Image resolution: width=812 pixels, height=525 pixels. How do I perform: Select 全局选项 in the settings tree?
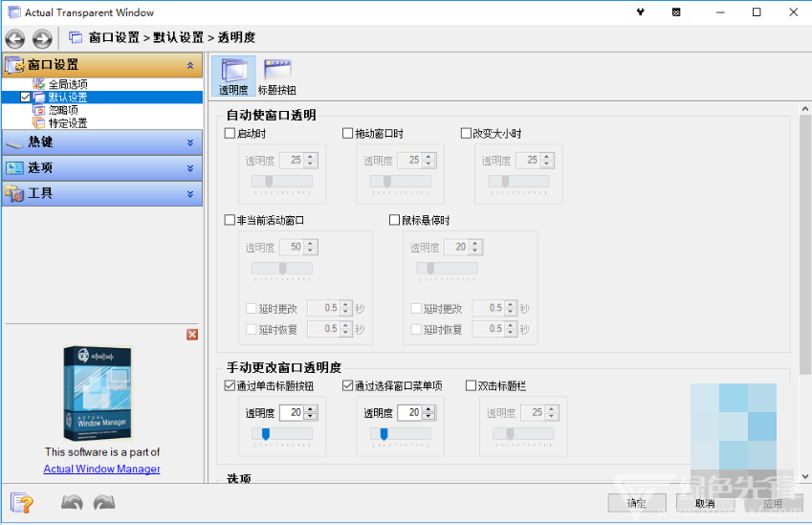(x=68, y=84)
